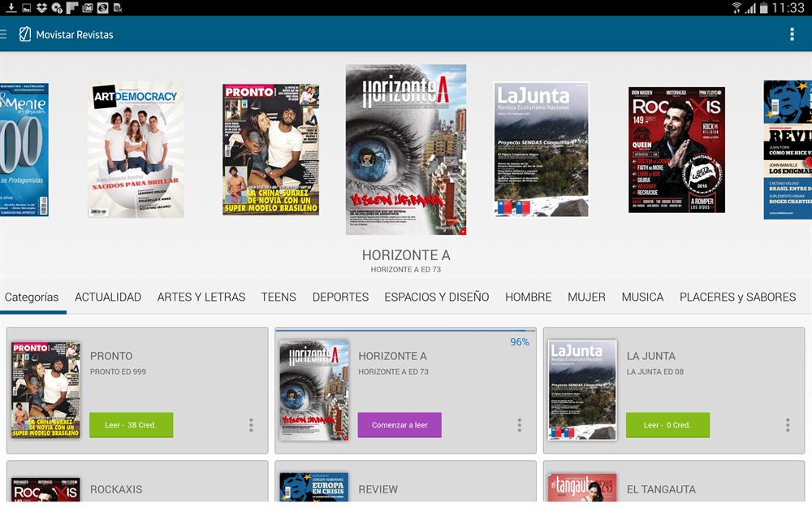Screen dimensions: 812x508
Task: Open HORIZONTE A card cover thumbnail
Action: (313, 390)
